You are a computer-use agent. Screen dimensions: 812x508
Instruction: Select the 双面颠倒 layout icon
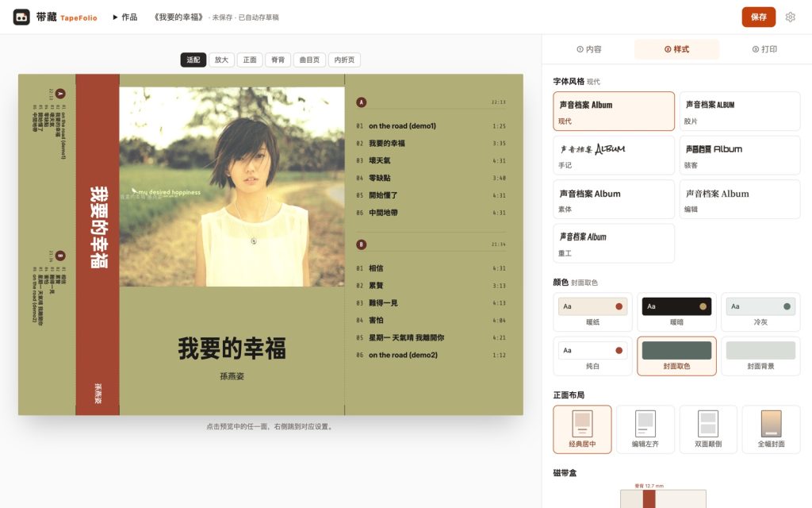click(708, 429)
